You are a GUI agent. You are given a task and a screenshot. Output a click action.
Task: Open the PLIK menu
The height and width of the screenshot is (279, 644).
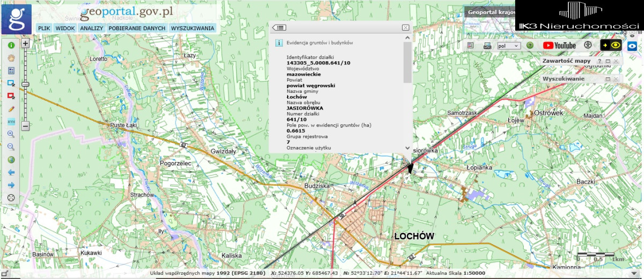point(44,28)
